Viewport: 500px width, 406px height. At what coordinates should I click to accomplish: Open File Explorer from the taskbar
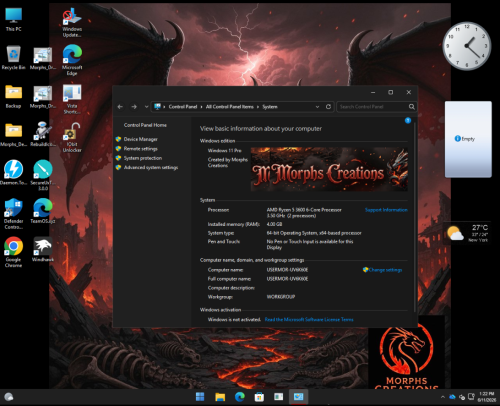(x=220, y=397)
